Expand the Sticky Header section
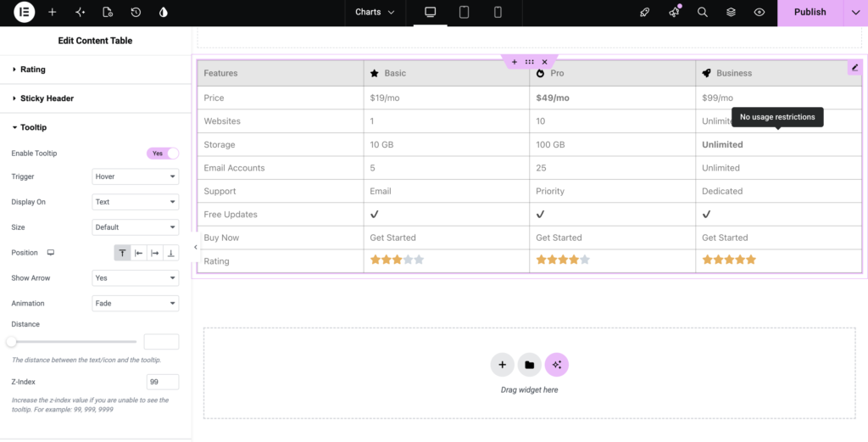Viewport: 868px width, 442px height. point(95,98)
